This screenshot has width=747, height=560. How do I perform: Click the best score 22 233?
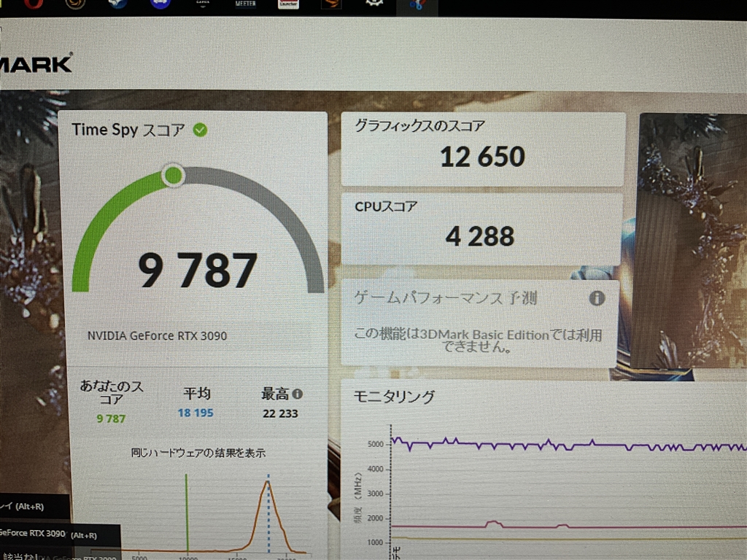280,413
